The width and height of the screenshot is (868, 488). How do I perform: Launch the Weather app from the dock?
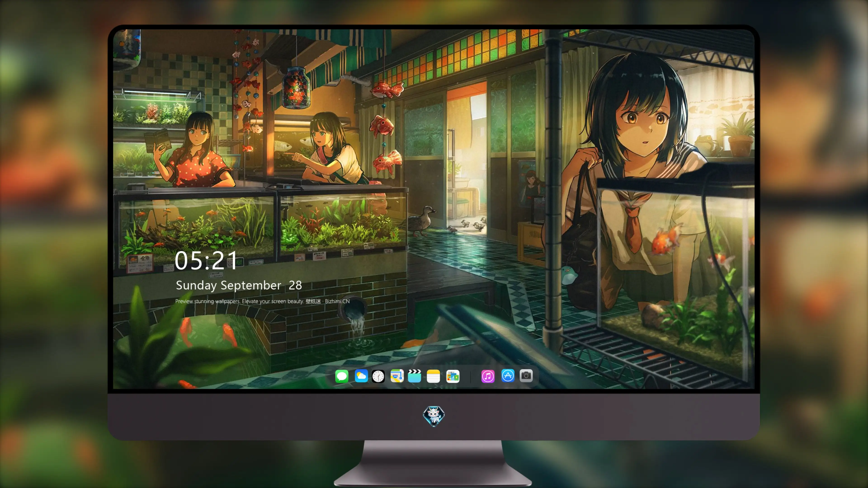(x=361, y=376)
